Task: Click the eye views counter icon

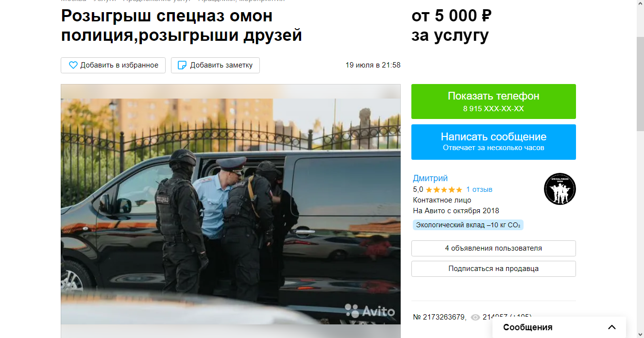Action: (475, 317)
